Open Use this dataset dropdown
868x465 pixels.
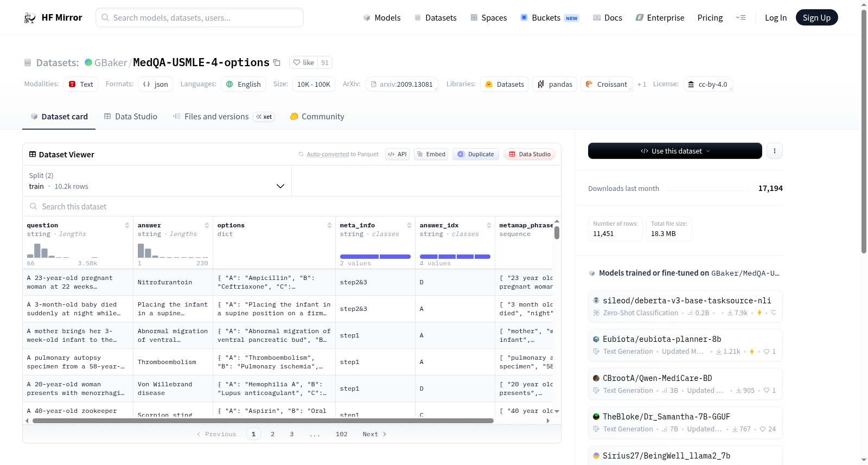[x=675, y=151]
